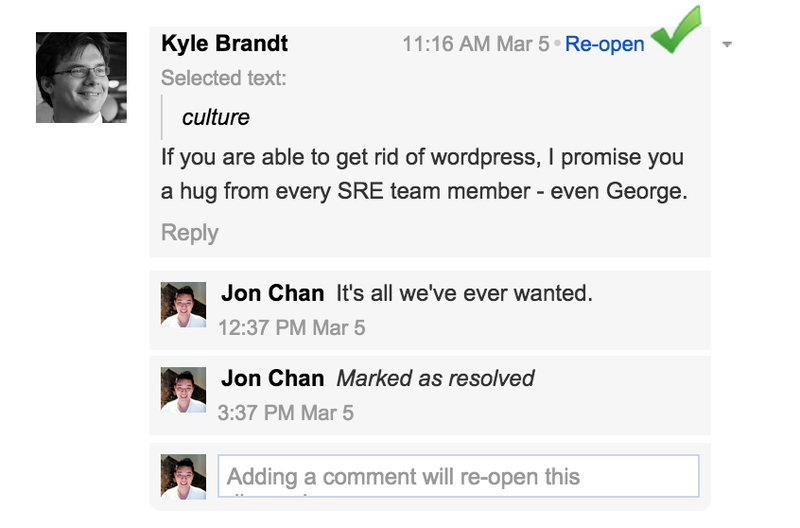
Task: Click the 'Marked as resolved' status text
Action: pyautogui.click(x=435, y=379)
